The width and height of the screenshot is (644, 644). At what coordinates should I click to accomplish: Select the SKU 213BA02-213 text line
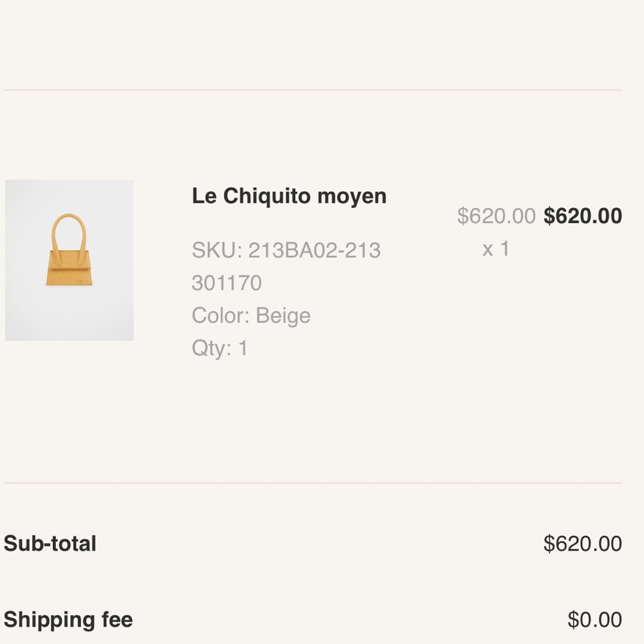tap(287, 250)
